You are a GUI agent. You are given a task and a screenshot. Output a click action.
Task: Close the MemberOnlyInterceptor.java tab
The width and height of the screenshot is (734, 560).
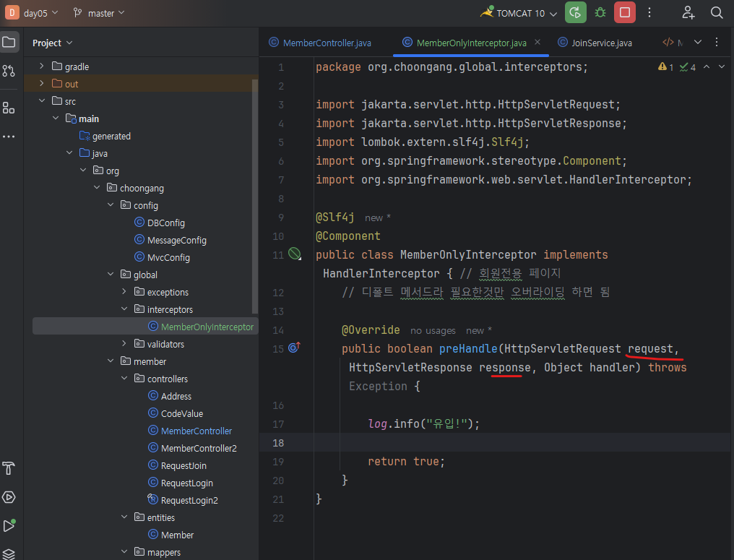(x=537, y=43)
